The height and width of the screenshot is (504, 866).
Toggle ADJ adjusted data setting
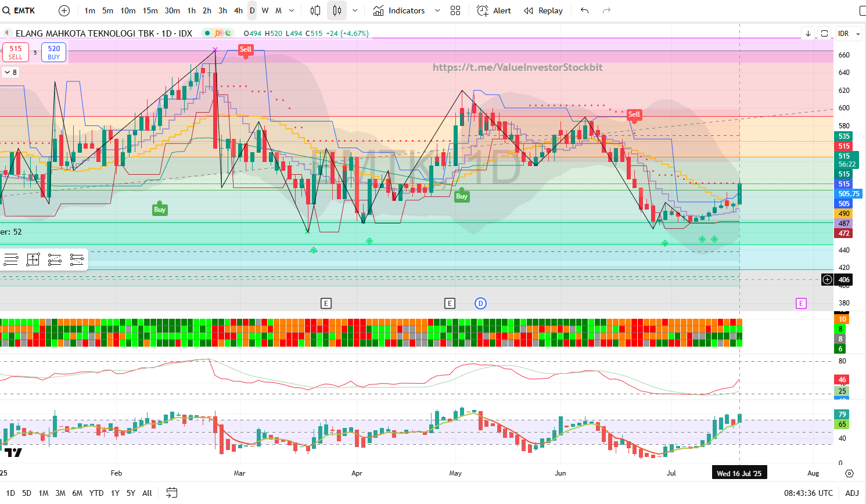coord(852,493)
